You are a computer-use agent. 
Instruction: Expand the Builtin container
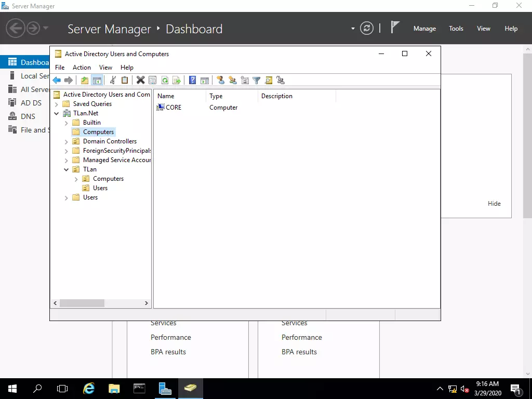pyautogui.click(x=66, y=123)
